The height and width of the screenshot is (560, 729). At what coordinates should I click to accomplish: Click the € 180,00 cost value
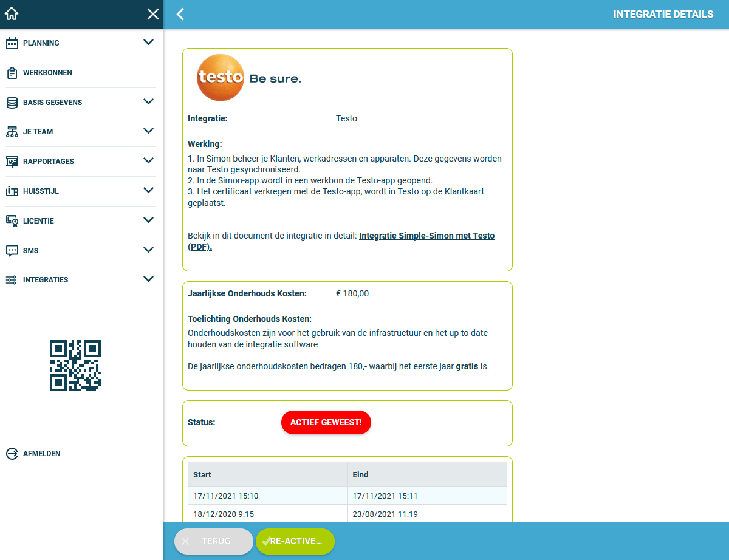[x=352, y=293]
